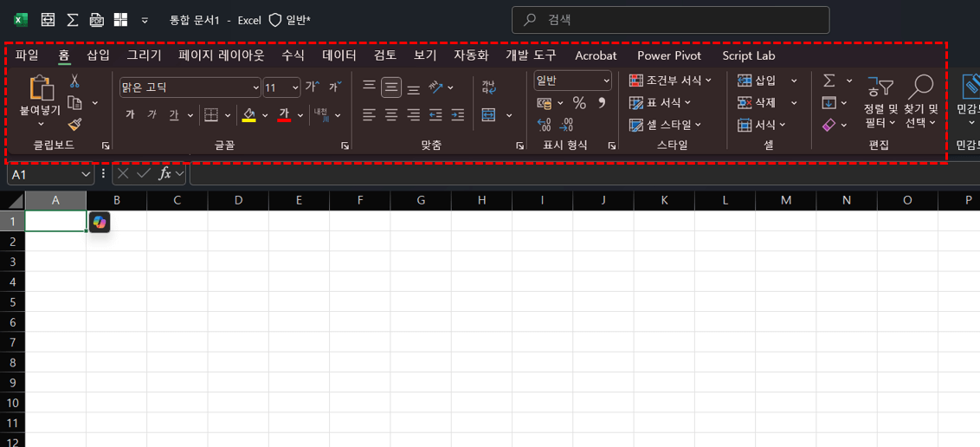The height and width of the screenshot is (447, 980).
Task: Open the 글꼴 dialog launcher
Action: [345, 146]
